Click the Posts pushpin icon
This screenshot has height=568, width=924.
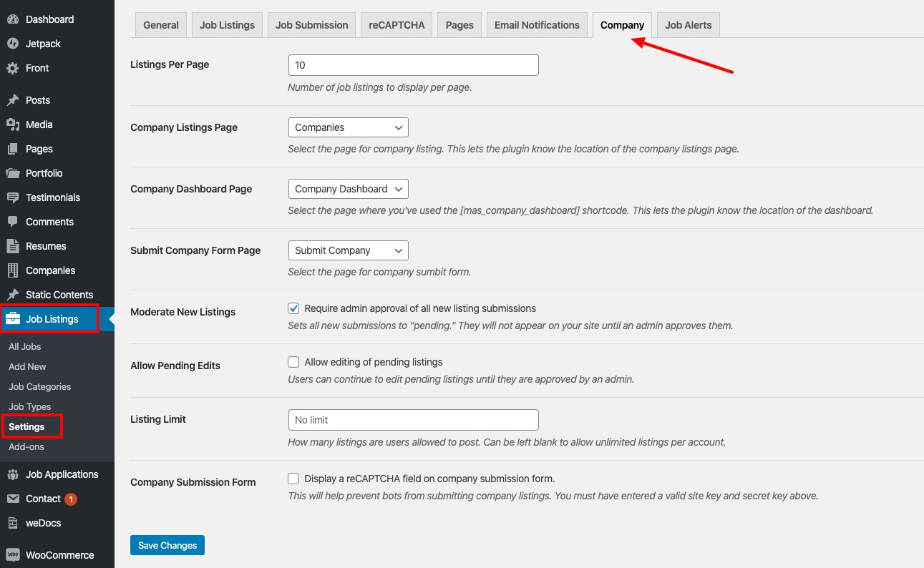pos(12,100)
